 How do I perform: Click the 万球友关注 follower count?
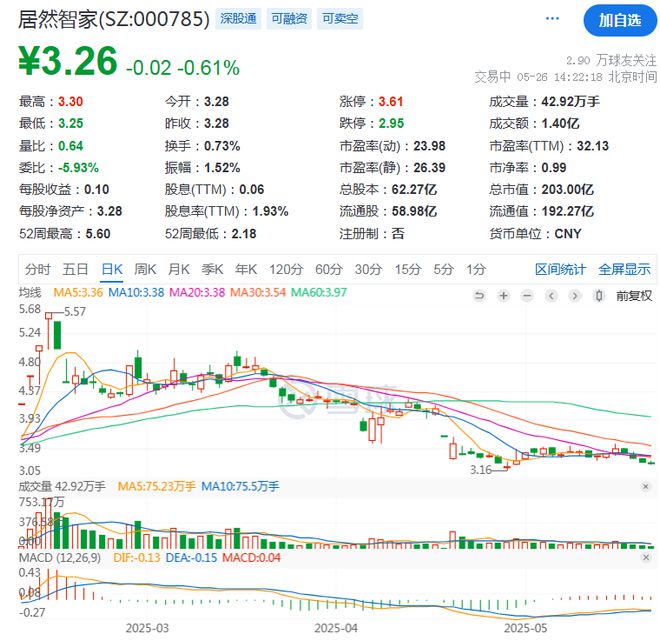click(x=611, y=61)
